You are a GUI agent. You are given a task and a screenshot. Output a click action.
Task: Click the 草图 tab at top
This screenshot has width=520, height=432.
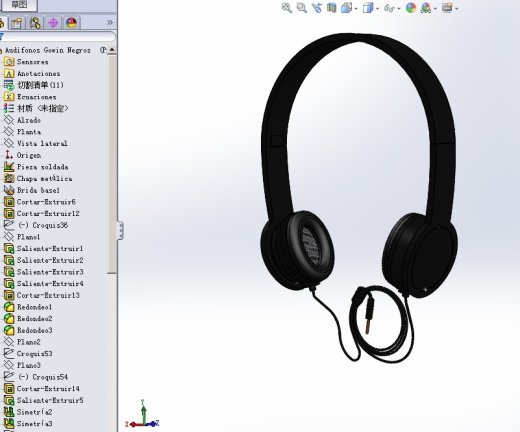click(x=19, y=5)
